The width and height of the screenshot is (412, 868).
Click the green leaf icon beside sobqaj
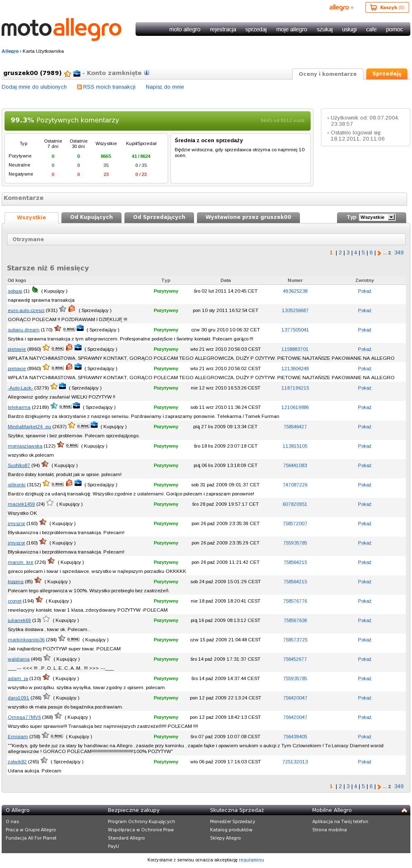pos(35,290)
